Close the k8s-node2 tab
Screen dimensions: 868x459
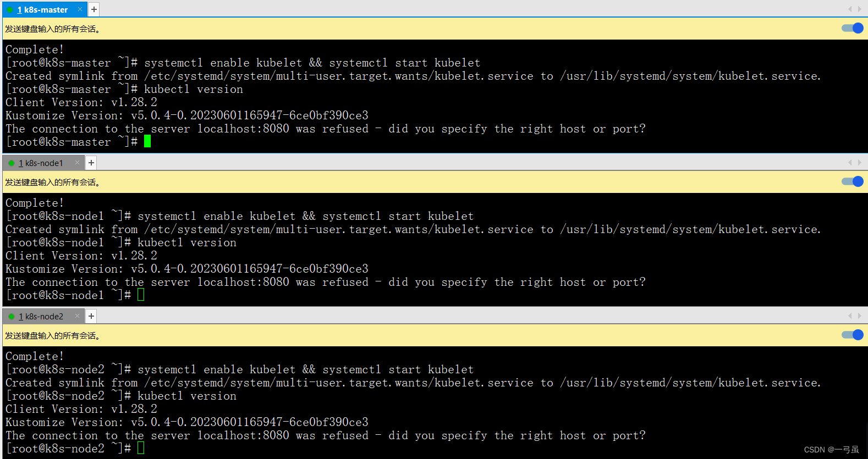click(77, 316)
